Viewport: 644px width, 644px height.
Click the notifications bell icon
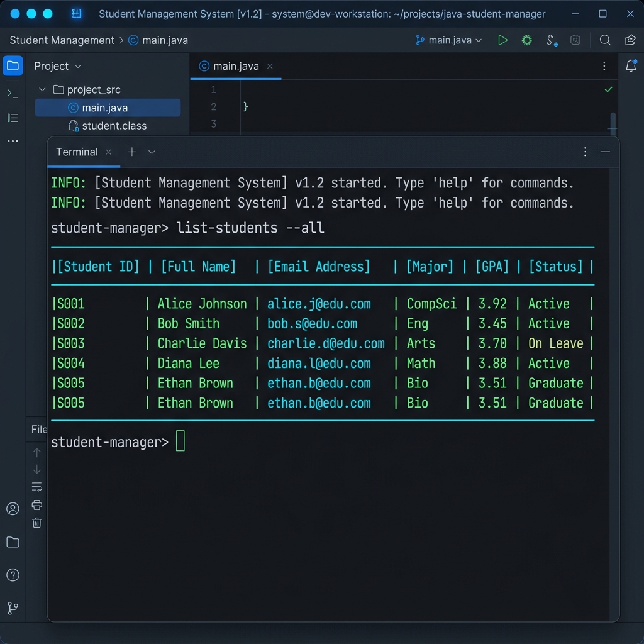(631, 65)
